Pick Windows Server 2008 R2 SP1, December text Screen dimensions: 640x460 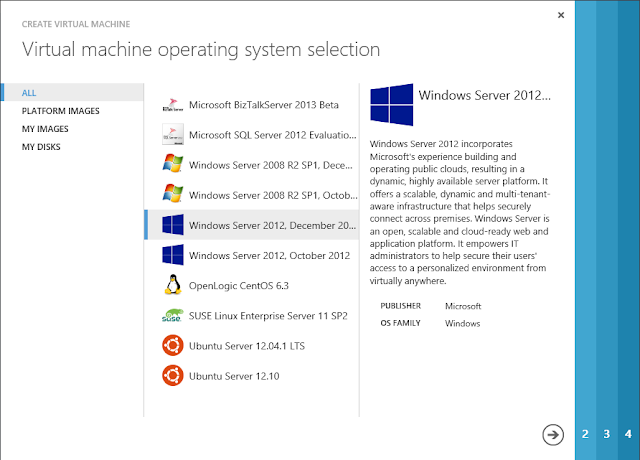coord(271,165)
